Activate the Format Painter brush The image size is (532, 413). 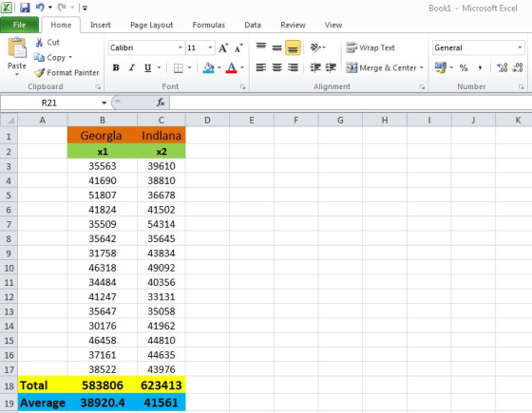point(66,72)
